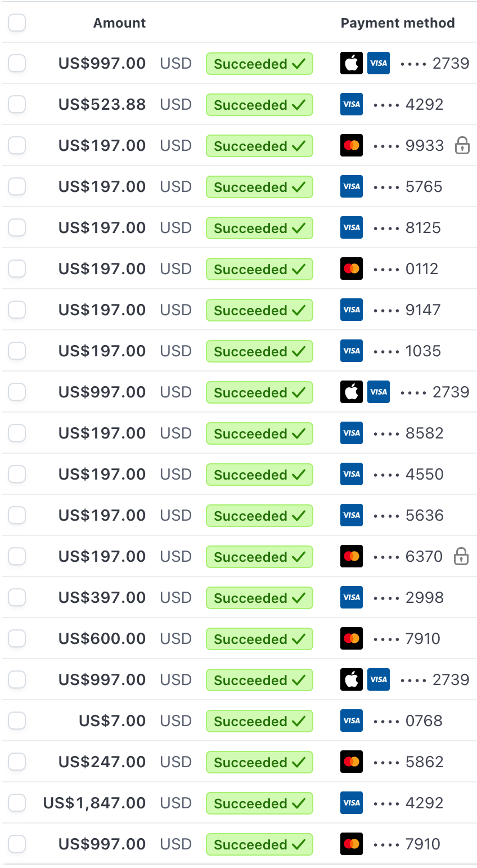The height and width of the screenshot is (868, 477).
Task: Click the Mastercard icon for card 9933
Action: (352, 146)
